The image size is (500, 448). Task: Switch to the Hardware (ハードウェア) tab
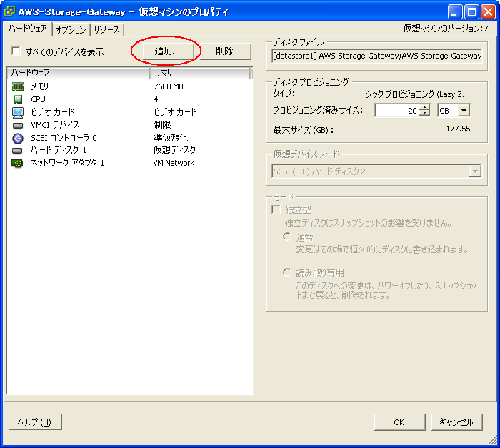click(27, 29)
